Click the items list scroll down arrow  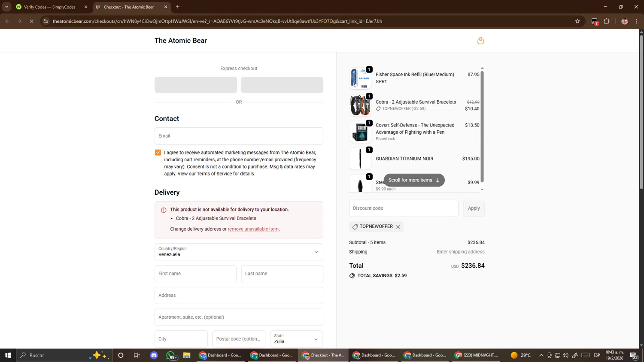[x=482, y=190]
